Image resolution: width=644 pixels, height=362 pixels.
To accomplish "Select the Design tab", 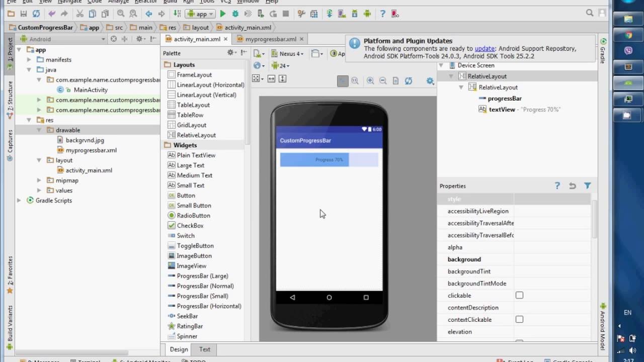I will 179,349.
